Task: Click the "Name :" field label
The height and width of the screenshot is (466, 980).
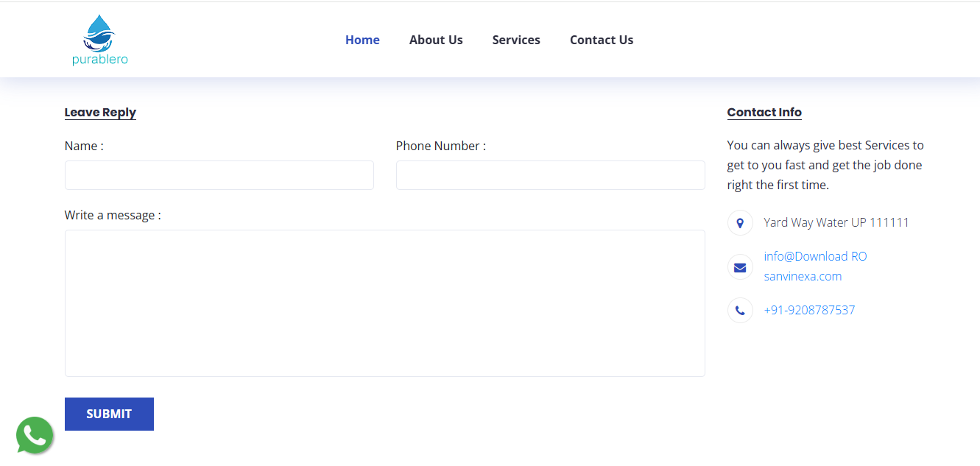Action: (84, 146)
